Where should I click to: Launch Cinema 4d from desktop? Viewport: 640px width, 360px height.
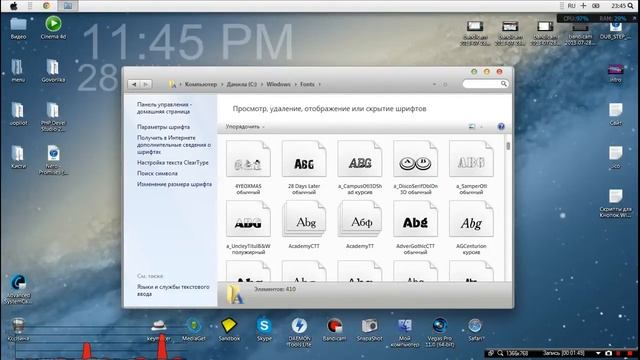[53, 27]
